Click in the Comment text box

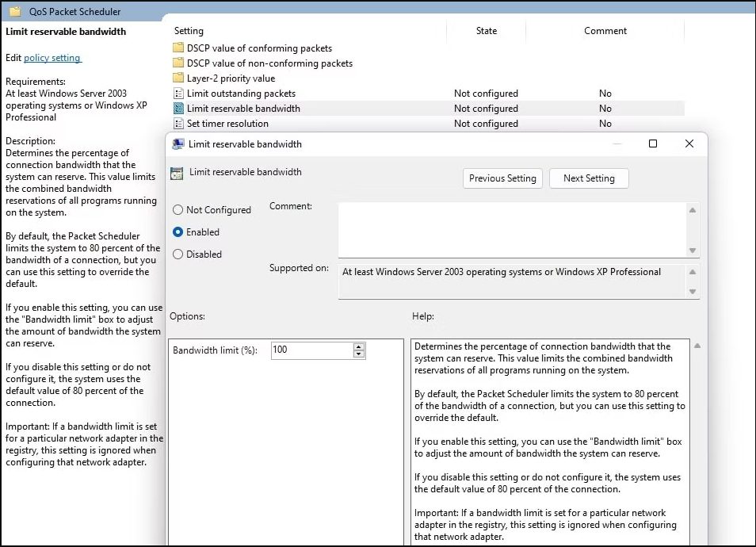[x=512, y=230]
